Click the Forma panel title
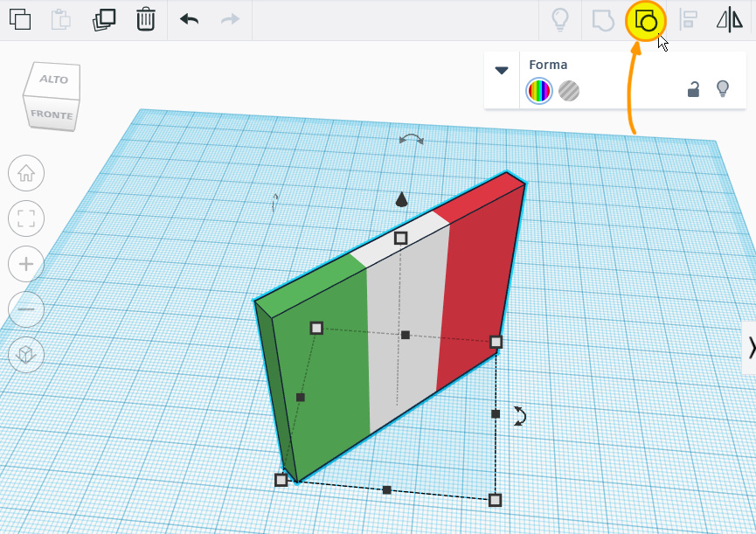This screenshot has height=534, width=756. 548,65
